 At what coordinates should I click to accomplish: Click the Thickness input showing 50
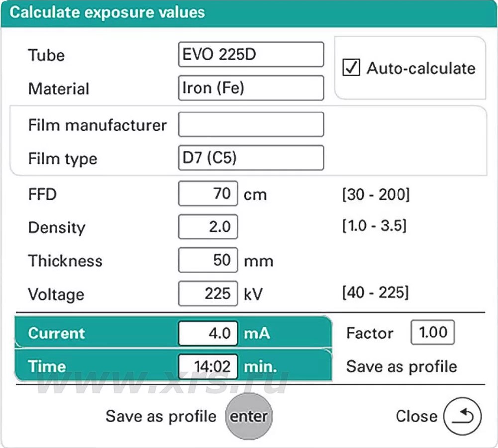pos(208,260)
